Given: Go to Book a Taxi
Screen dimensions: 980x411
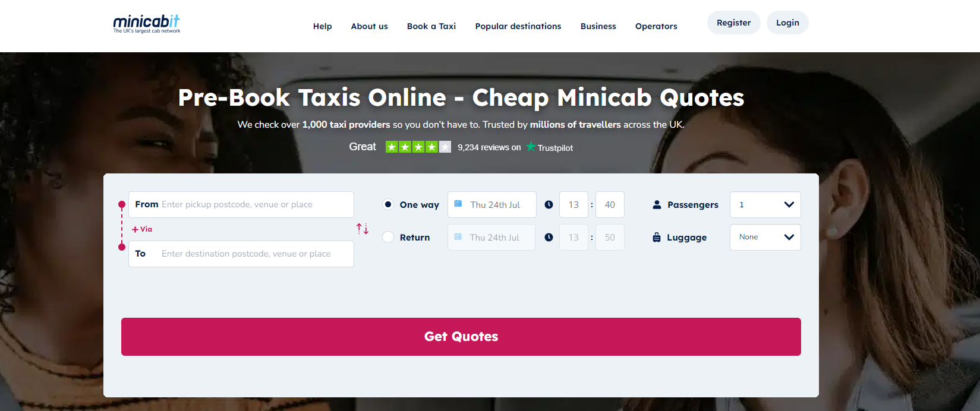Looking at the screenshot, I should point(431,26).
